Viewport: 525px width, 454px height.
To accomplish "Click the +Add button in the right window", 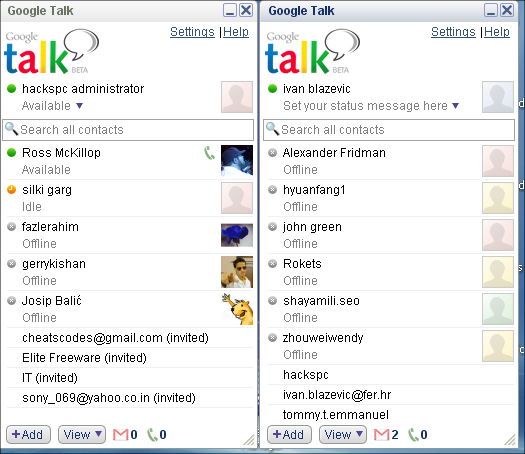I will [x=289, y=435].
